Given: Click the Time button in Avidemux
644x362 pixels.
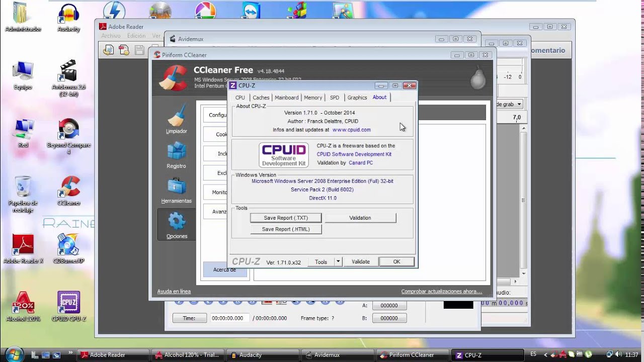Looking at the screenshot, I should click(190, 318).
